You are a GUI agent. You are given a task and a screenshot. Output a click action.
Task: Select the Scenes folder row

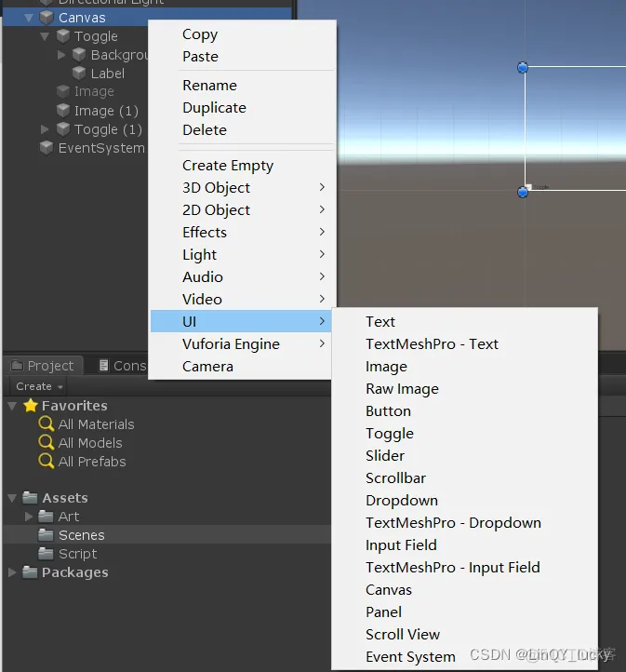(x=167, y=535)
